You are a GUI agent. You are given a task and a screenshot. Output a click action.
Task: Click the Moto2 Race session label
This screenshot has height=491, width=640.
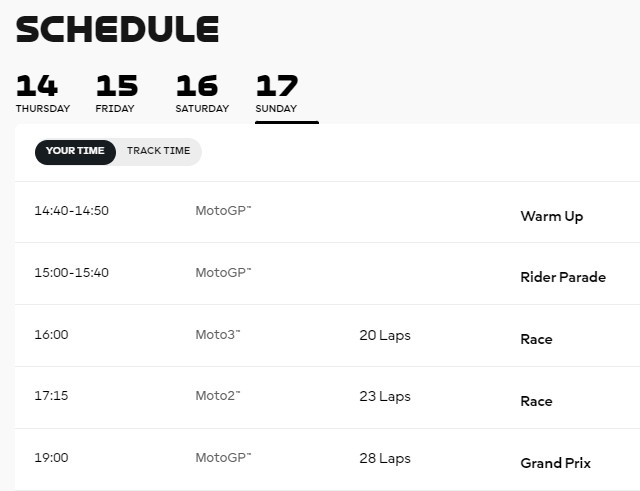pos(536,402)
